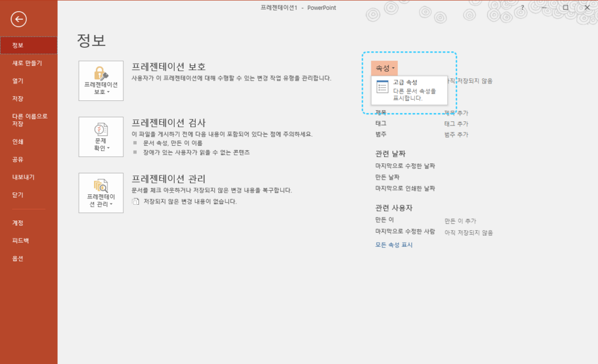Click the 태그 추가 field
The image size is (598, 364).
click(456, 124)
